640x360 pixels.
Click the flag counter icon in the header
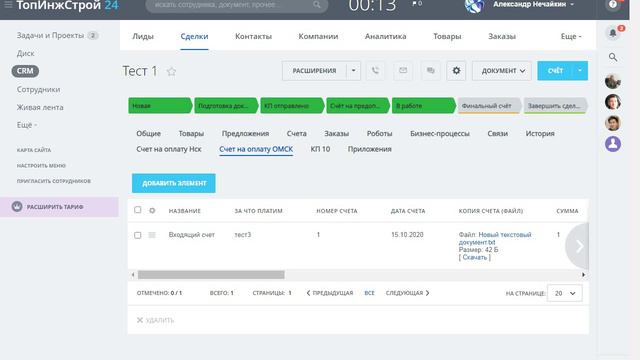click(x=417, y=4)
